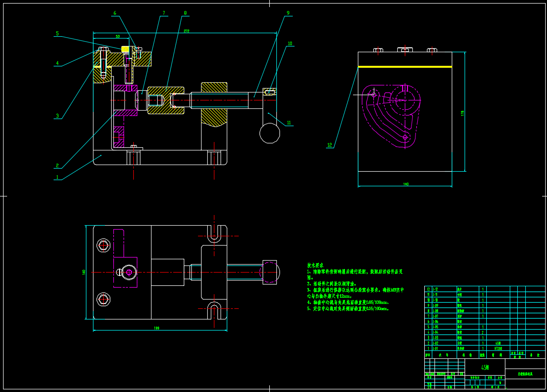The image size is (547, 392).
Task: Select the callout label numbered 5
Action: pos(57,34)
